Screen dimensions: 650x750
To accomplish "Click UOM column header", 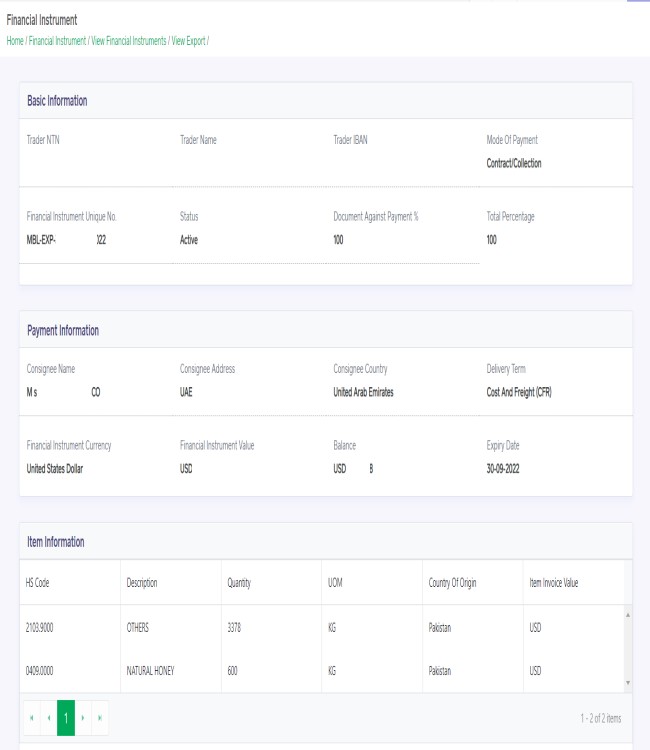I will click(372, 583).
